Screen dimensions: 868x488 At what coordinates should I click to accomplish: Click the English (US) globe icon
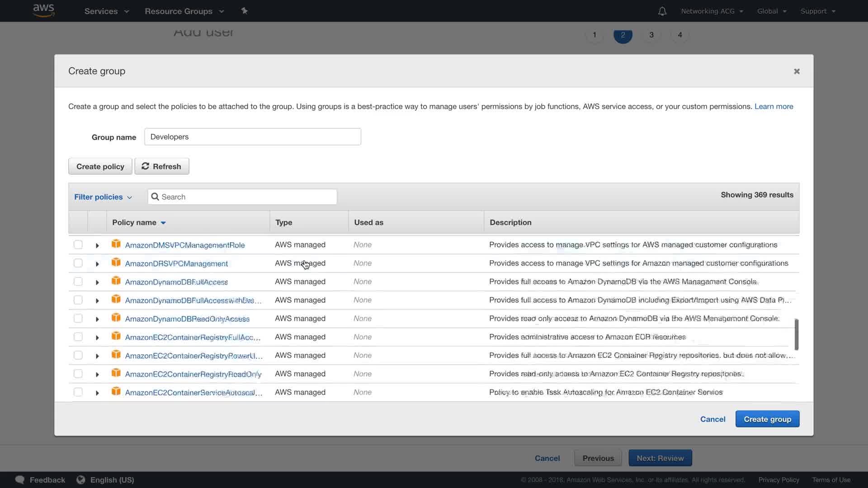coord(81,480)
